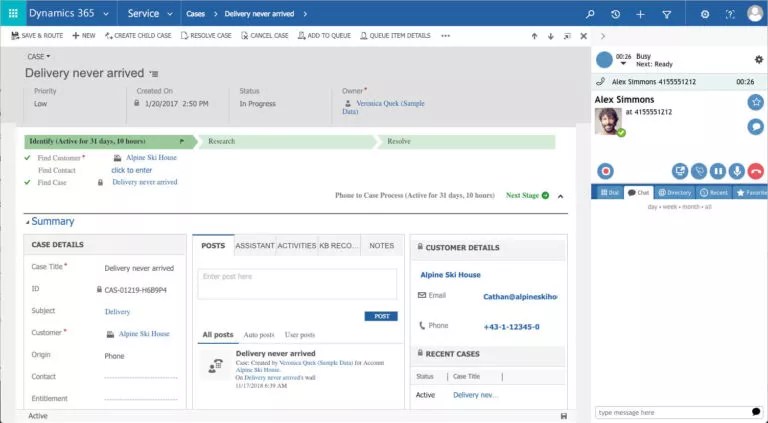Click Queue Item Details command
The width and height of the screenshot is (768, 423).
pos(395,36)
